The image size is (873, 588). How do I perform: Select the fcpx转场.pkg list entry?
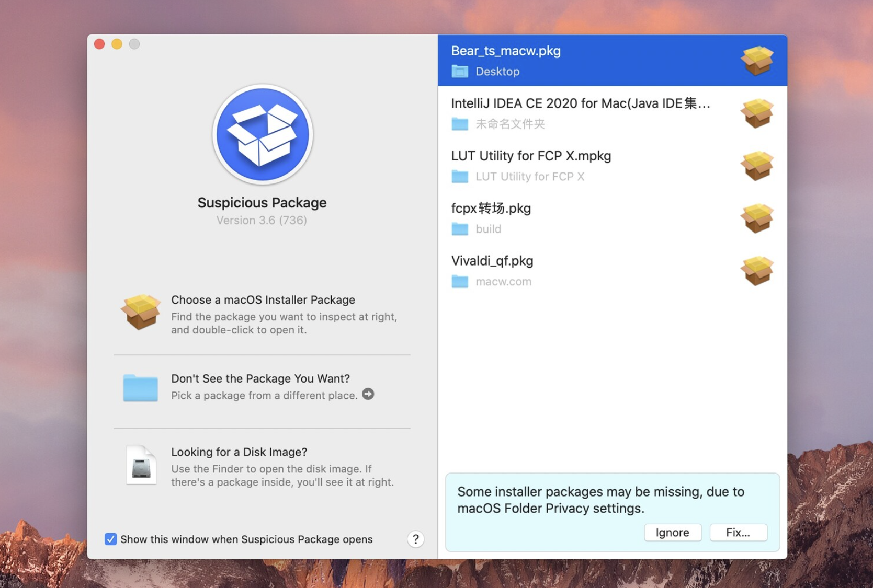(575, 218)
